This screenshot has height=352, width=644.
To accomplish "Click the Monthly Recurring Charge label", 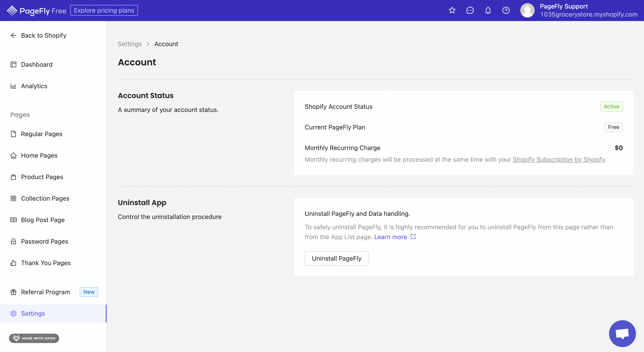I will coord(342,148).
